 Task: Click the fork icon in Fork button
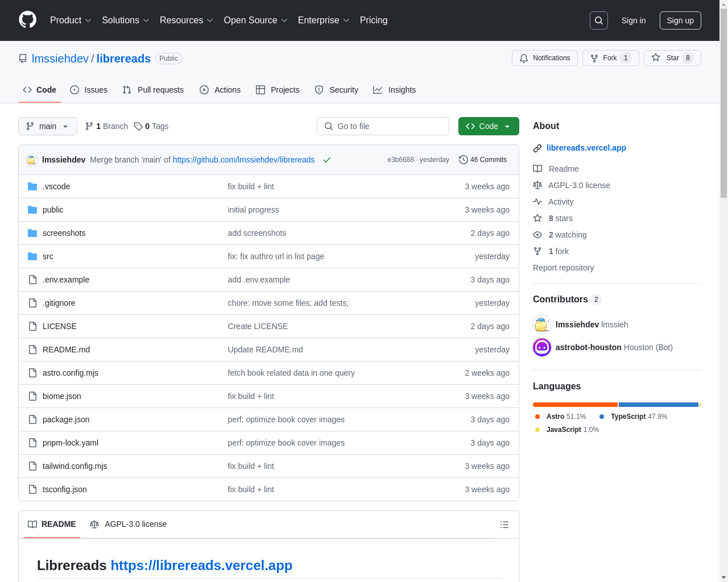[x=594, y=58]
